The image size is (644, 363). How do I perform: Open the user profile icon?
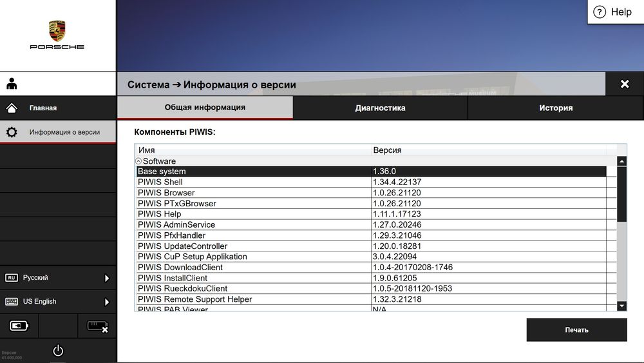click(12, 83)
